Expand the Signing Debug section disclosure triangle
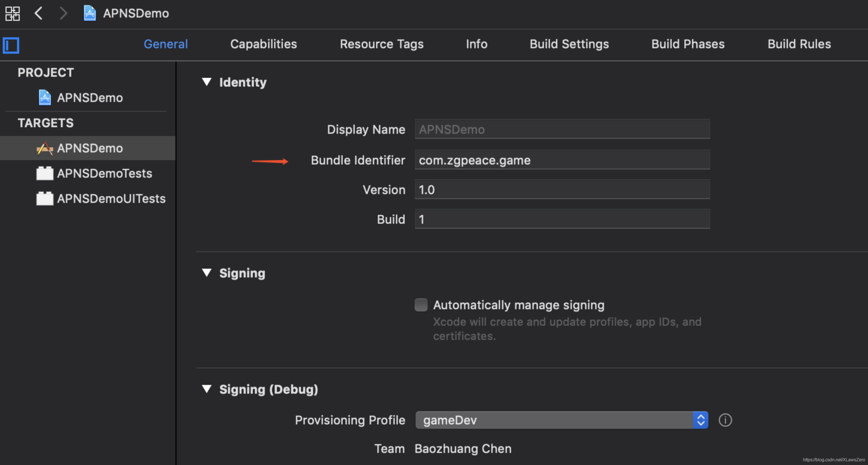868x465 pixels. pos(208,389)
